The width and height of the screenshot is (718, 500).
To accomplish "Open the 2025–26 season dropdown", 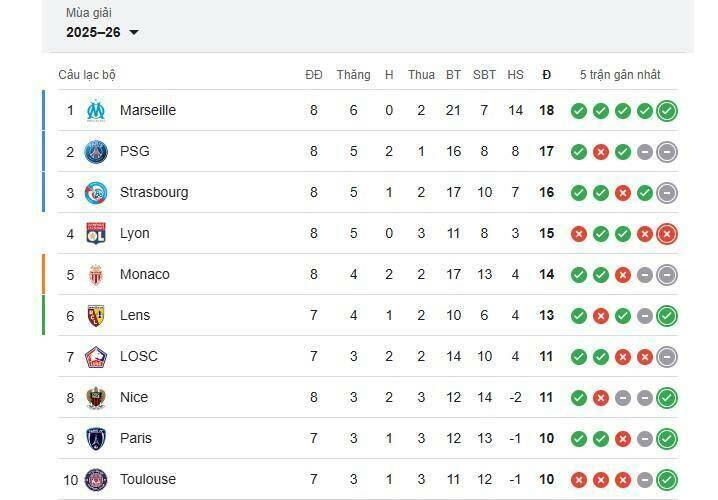I will point(102,32).
